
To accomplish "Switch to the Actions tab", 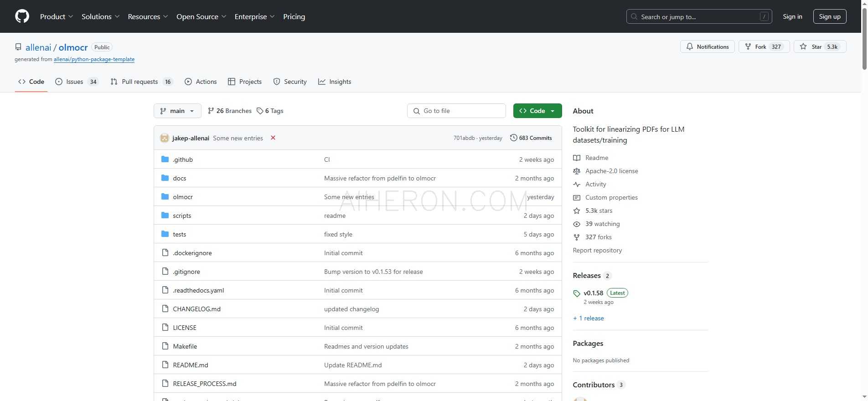I will point(201,82).
